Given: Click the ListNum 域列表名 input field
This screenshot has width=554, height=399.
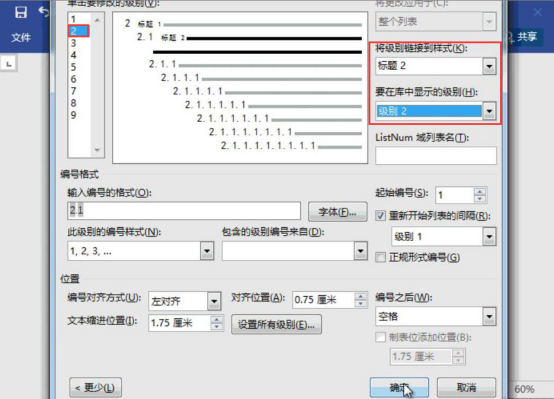Looking at the screenshot, I should point(436,156).
